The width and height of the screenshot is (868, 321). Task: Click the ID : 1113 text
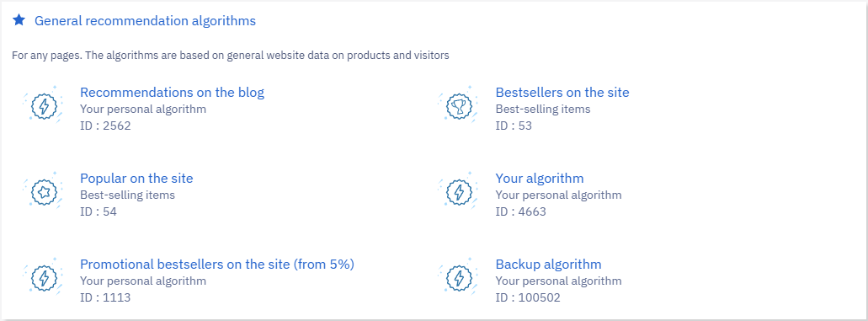tap(106, 297)
